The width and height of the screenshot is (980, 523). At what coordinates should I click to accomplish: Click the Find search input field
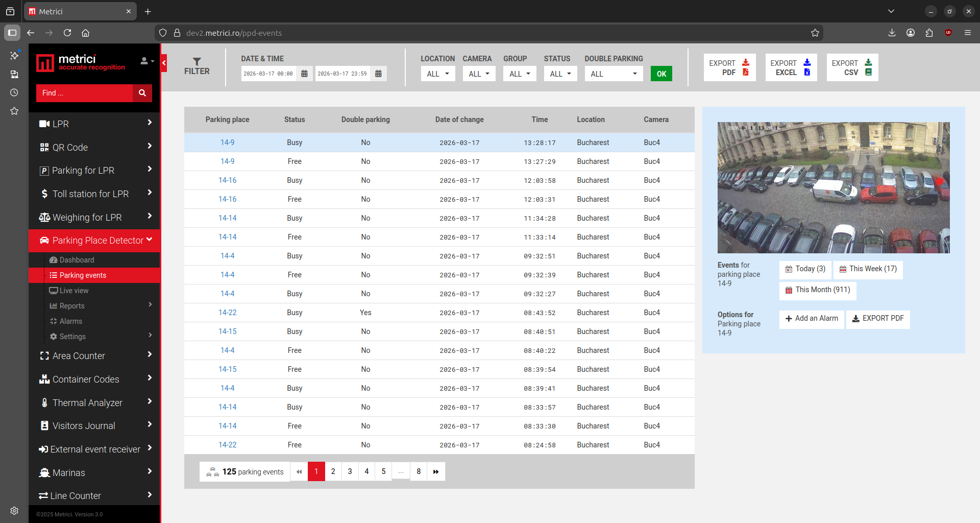click(85, 93)
